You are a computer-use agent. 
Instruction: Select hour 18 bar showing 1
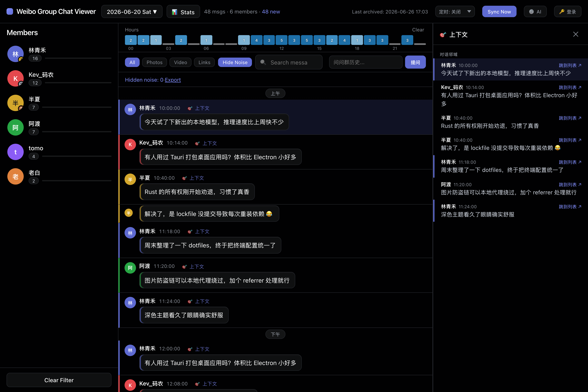pos(357,40)
